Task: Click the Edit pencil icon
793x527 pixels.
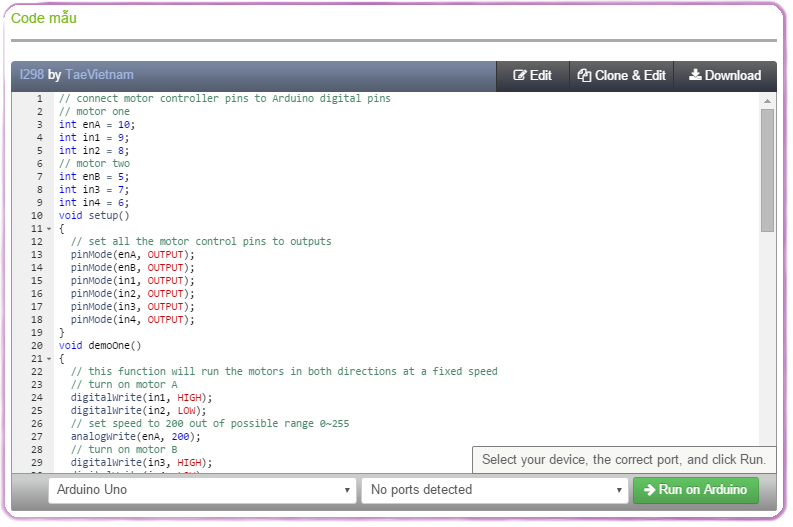Action: pos(520,75)
